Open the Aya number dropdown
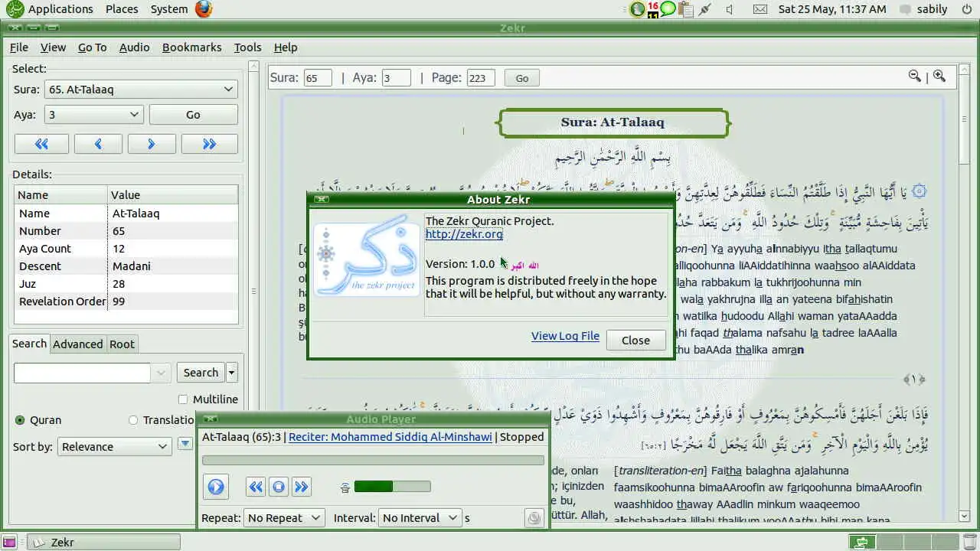 coord(94,115)
